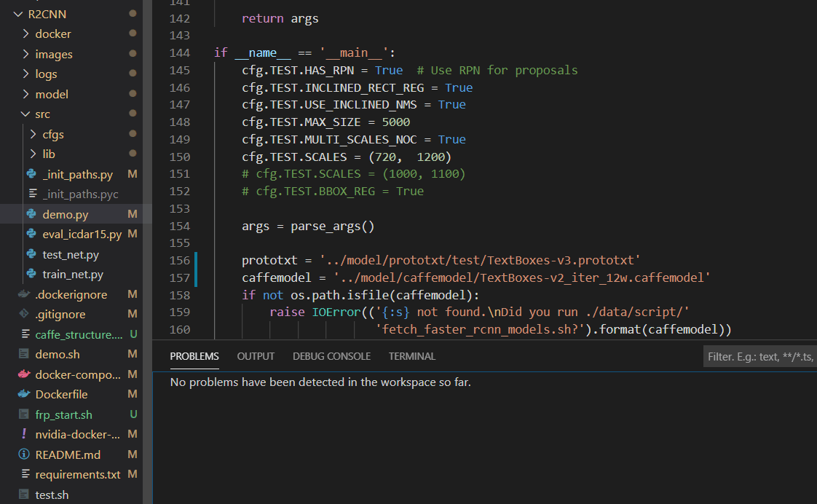Open requirements.txt in the explorer
The image size is (817, 504).
click(x=78, y=474)
